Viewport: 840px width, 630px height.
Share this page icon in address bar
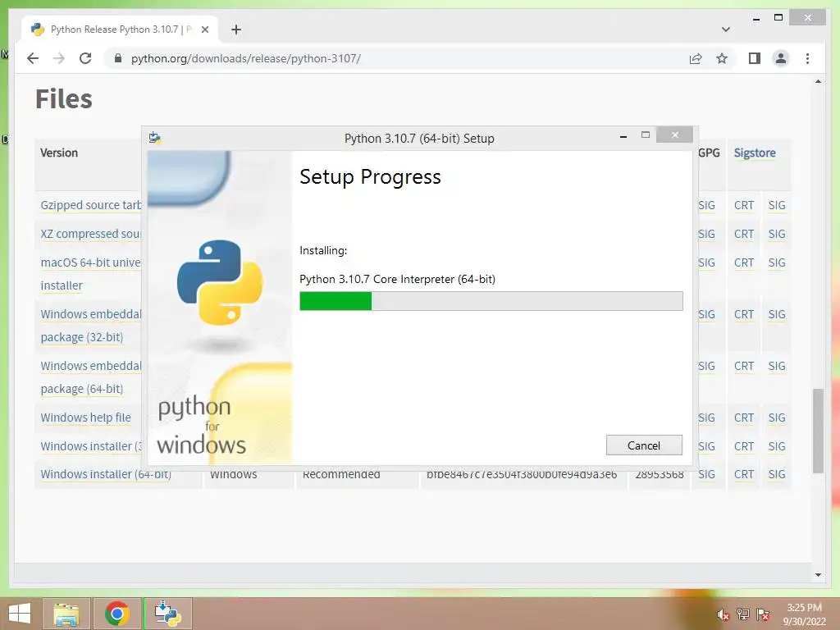click(x=696, y=58)
